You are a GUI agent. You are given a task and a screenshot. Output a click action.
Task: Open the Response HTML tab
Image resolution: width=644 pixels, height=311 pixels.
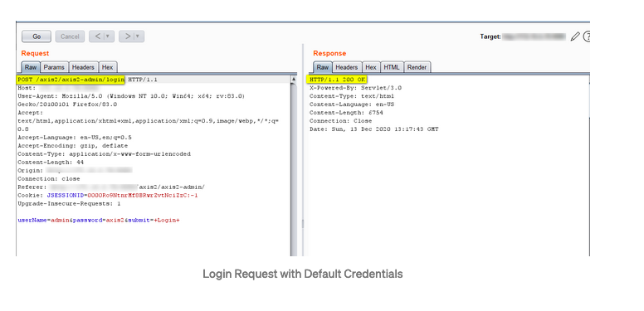point(392,67)
